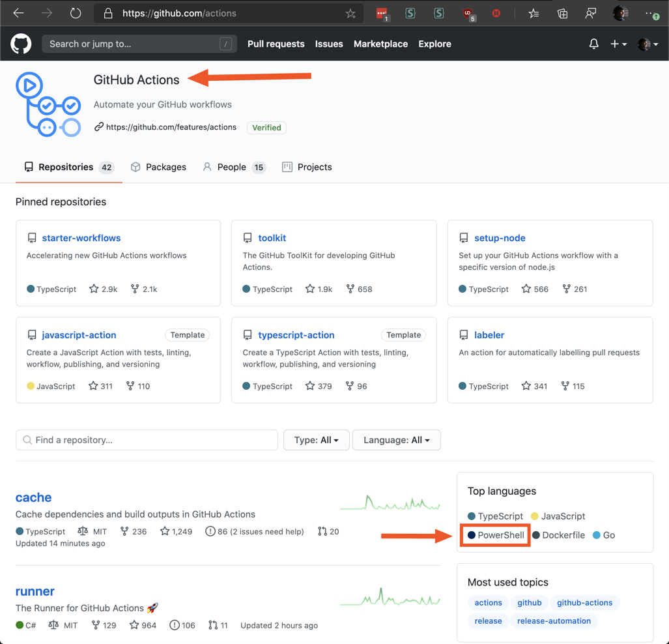This screenshot has width=669, height=644.
Task: Open the notifications bell
Action: [x=593, y=44]
